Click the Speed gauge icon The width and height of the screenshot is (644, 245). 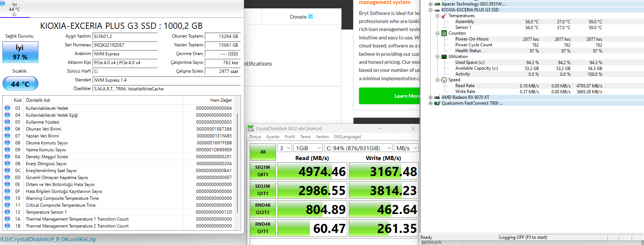tap(444, 80)
